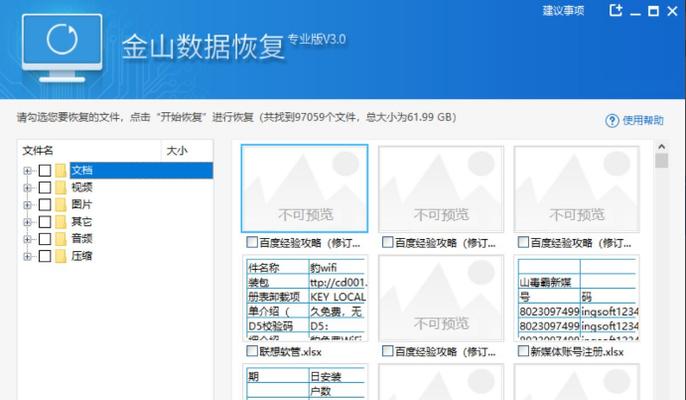The height and width of the screenshot is (400, 686).
Task: Open the 使用帮助 help link
Action: [643, 120]
